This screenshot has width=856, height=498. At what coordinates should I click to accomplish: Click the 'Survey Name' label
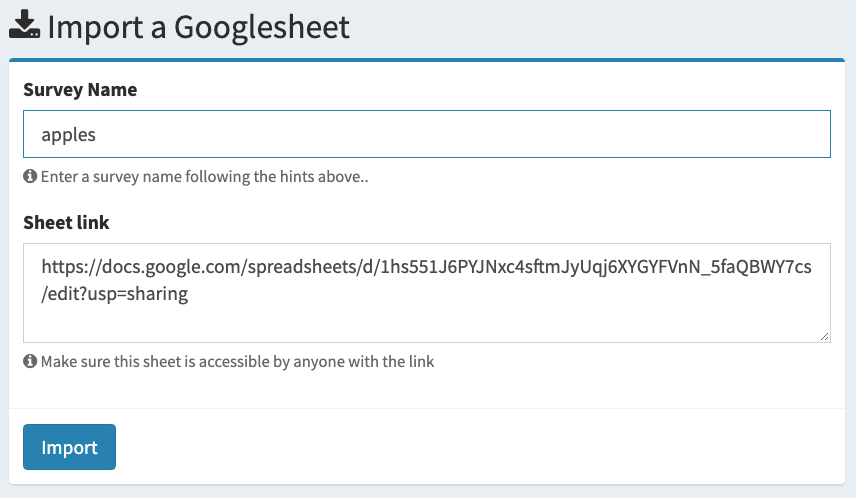(x=80, y=90)
